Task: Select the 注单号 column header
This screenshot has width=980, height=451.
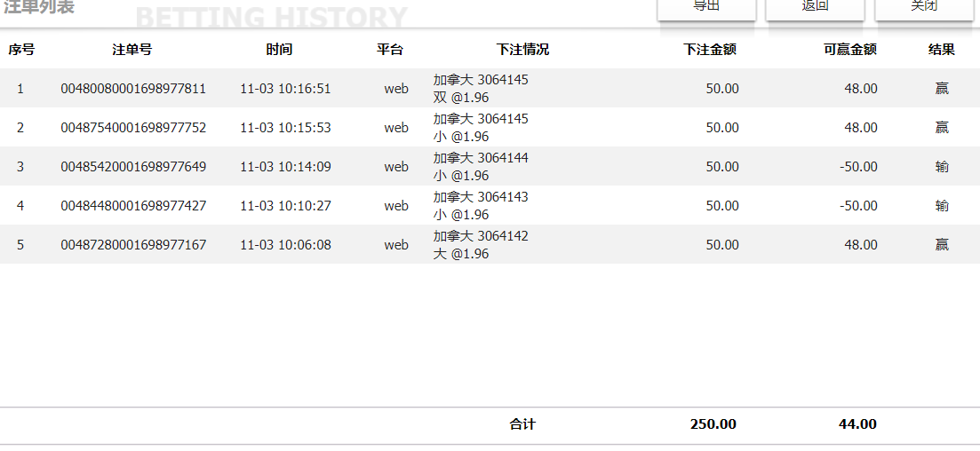Action: (131, 50)
